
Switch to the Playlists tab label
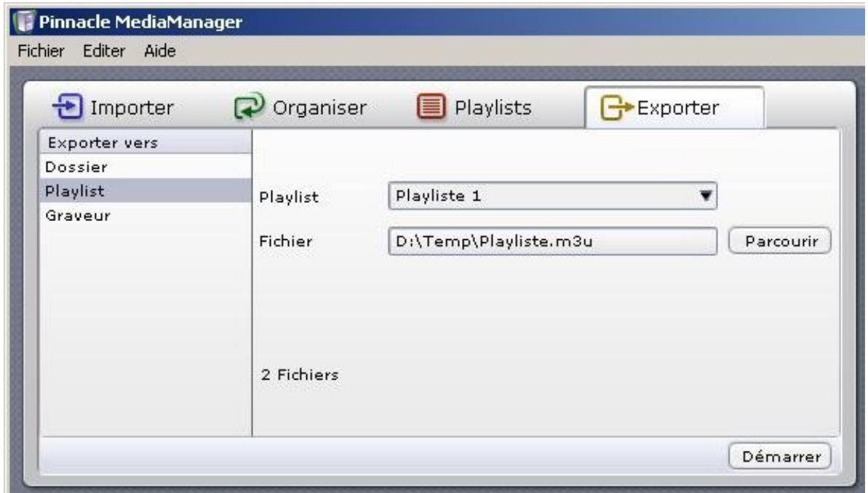(493, 108)
